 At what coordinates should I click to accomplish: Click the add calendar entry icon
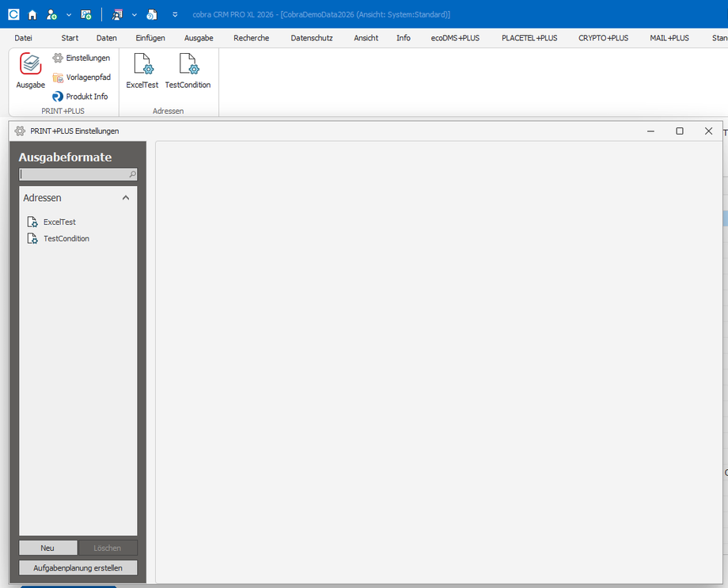tap(86, 15)
